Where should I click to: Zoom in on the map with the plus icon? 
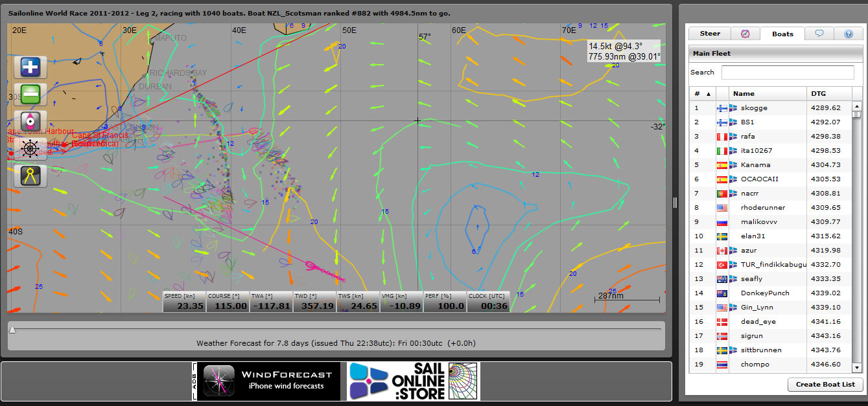(x=30, y=67)
